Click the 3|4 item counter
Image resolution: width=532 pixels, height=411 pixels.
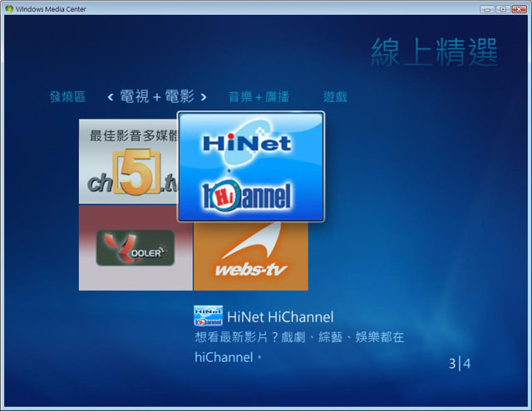(460, 364)
